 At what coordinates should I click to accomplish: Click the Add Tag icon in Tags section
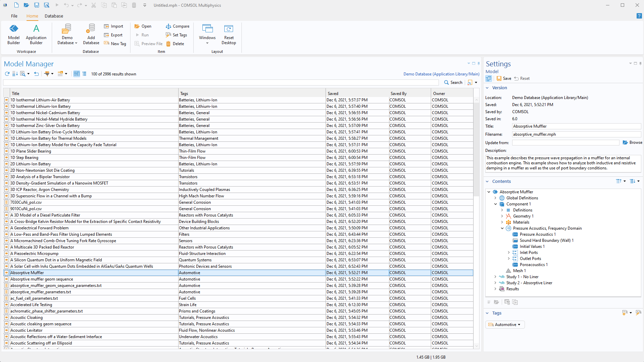pyautogui.click(x=625, y=313)
